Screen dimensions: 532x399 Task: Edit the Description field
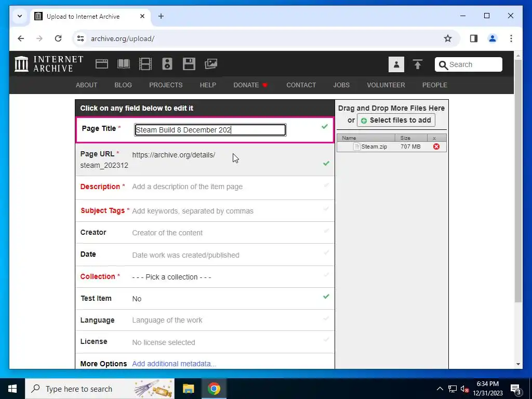(205, 187)
